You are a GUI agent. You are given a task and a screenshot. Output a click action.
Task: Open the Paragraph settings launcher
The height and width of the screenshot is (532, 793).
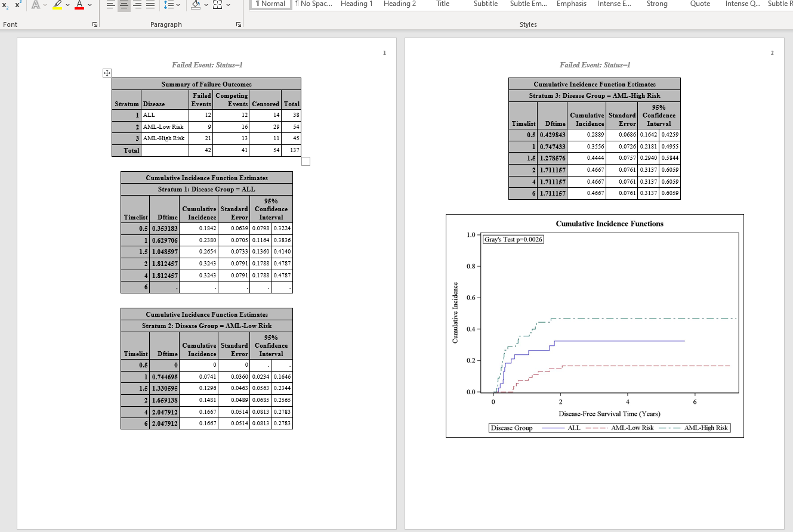(238, 24)
